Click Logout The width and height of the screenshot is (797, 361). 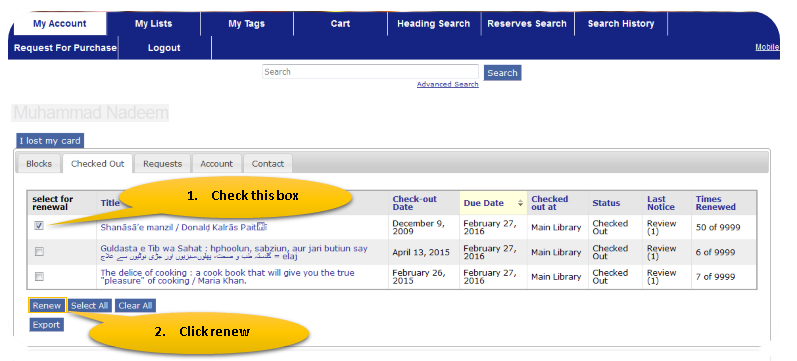164,48
